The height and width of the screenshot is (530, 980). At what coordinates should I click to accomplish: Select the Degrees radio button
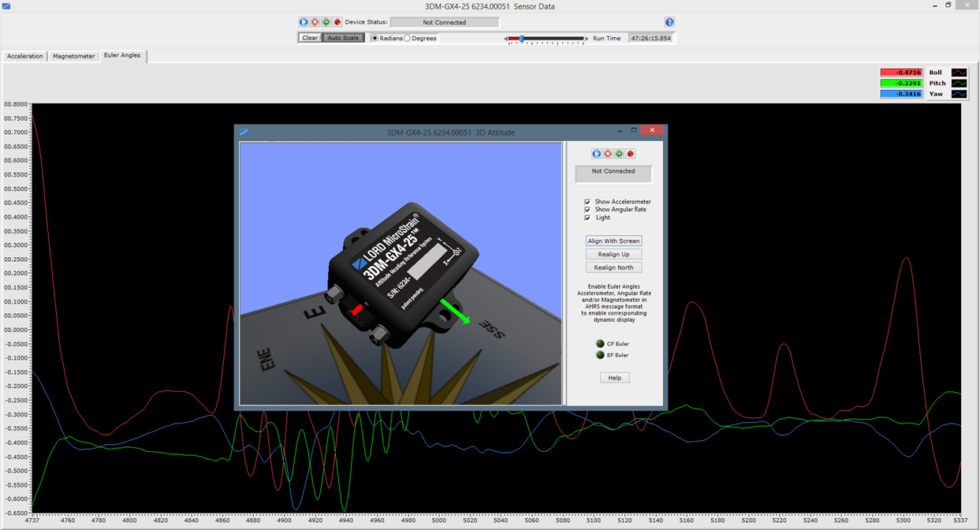[x=408, y=38]
